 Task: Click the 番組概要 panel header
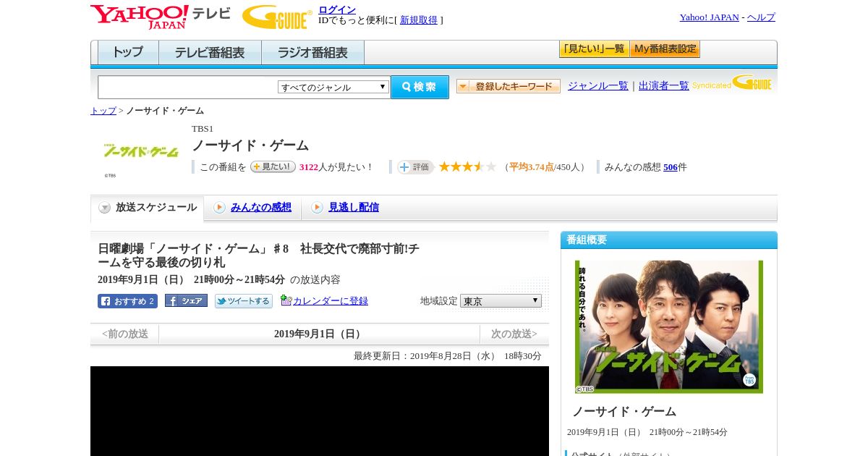tap(669, 240)
